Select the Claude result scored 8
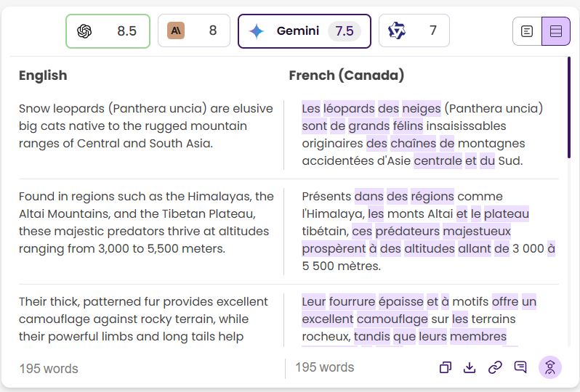 pos(193,31)
